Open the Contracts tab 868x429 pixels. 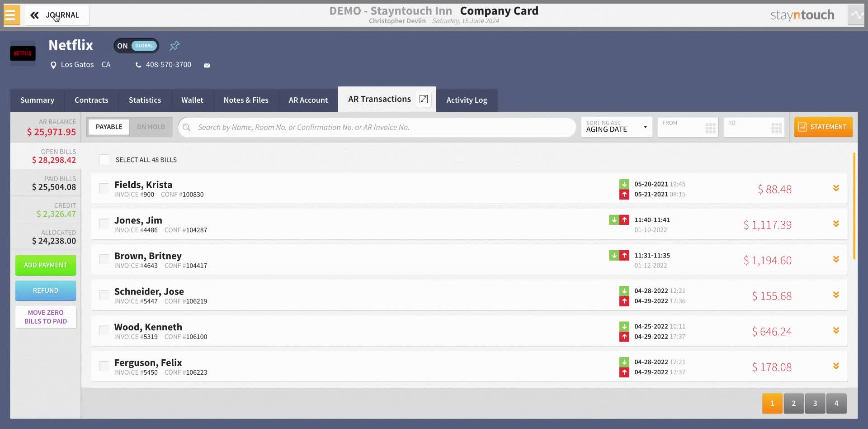91,100
